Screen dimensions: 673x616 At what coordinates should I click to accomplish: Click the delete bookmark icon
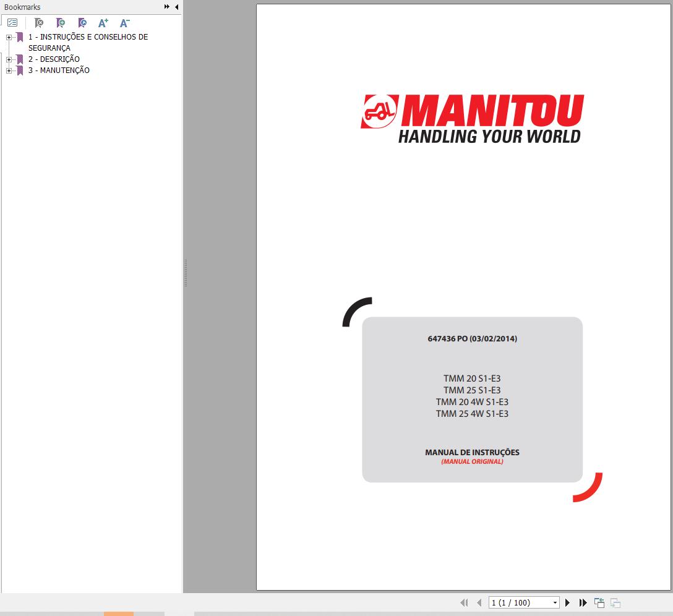tap(38, 23)
